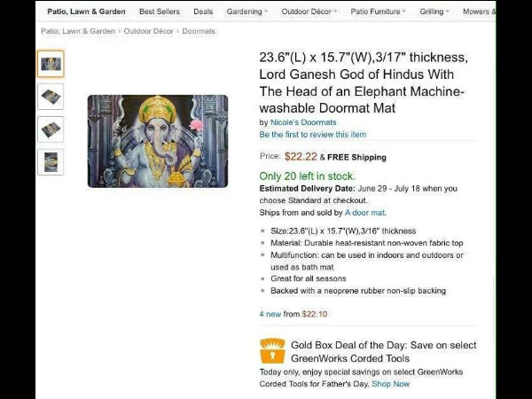Screen dimensions: 532x399
Task: Expand the Gardening dropdown menu
Action: pos(246,12)
